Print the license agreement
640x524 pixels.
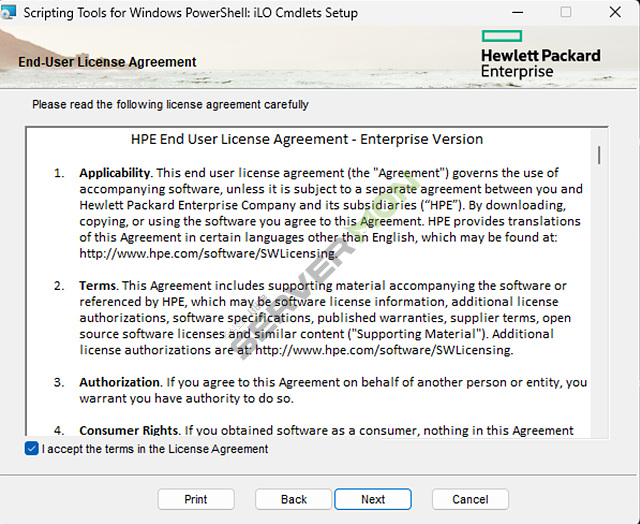point(196,499)
